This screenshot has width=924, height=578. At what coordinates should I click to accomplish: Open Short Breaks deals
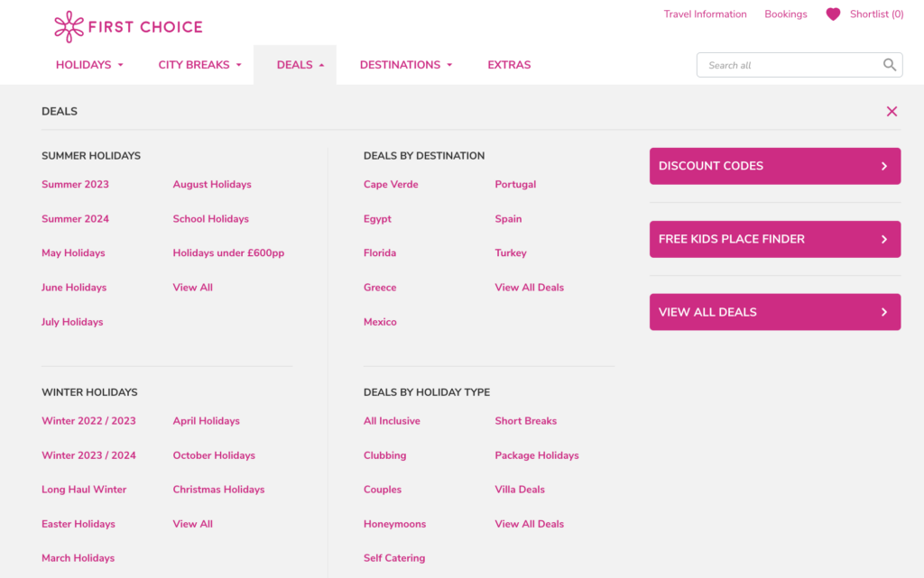526,421
